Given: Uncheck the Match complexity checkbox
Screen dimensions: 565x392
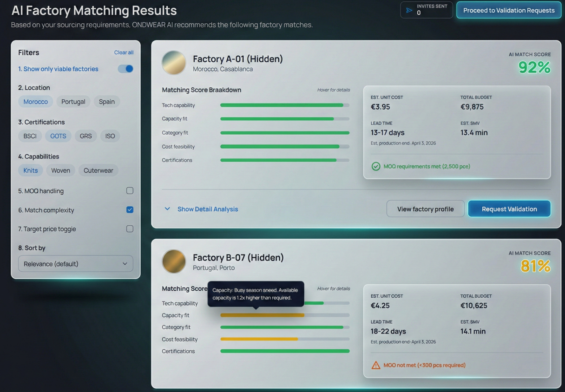Looking at the screenshot, I should pos(130,210).
